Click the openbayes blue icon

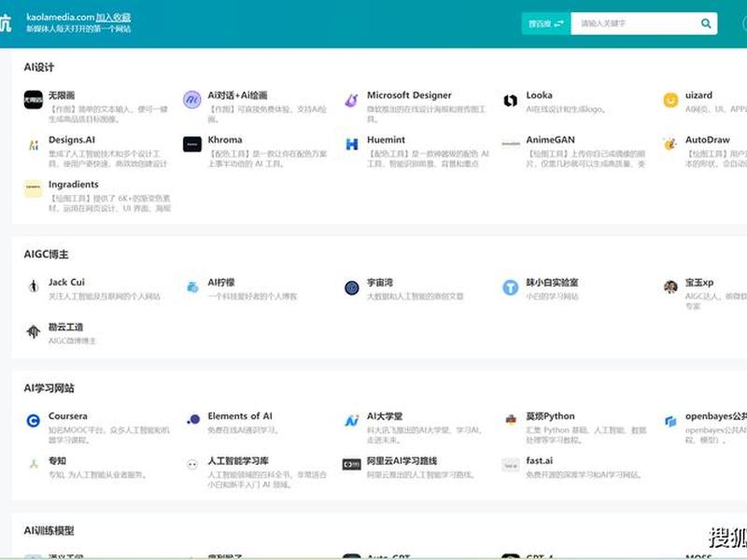(670, 421)
